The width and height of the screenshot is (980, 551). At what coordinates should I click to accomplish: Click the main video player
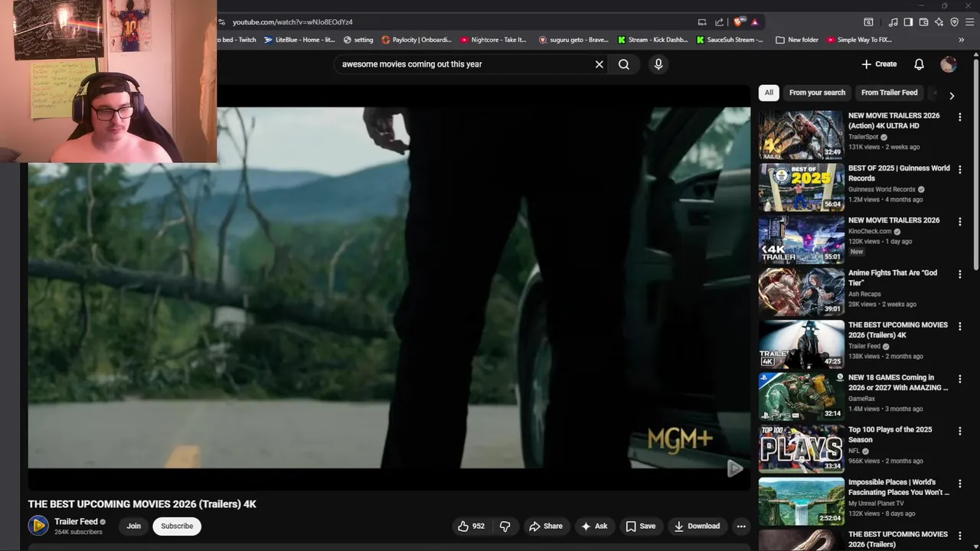(389, 287)
